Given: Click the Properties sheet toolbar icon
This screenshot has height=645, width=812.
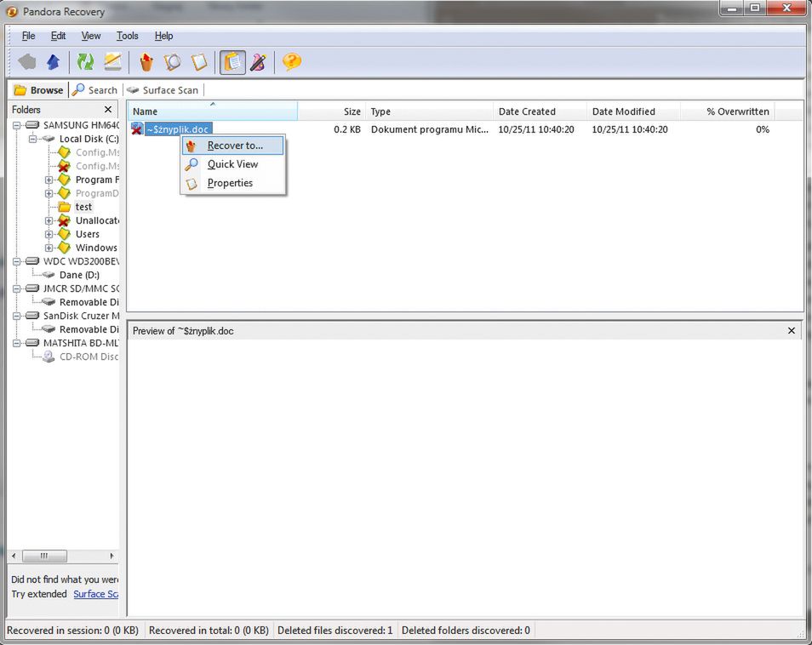Looking at the screenshot, I should click(199, 62).
